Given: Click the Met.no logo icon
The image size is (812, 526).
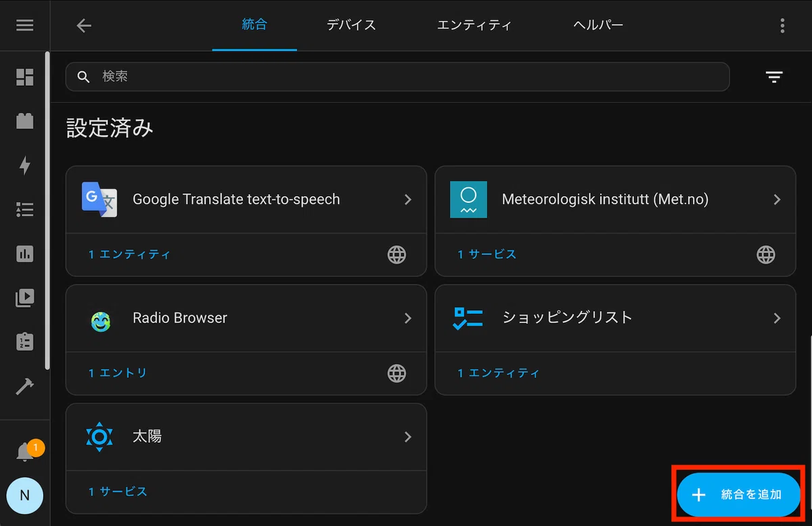Looking at the screenshot, I should [468, 199].
